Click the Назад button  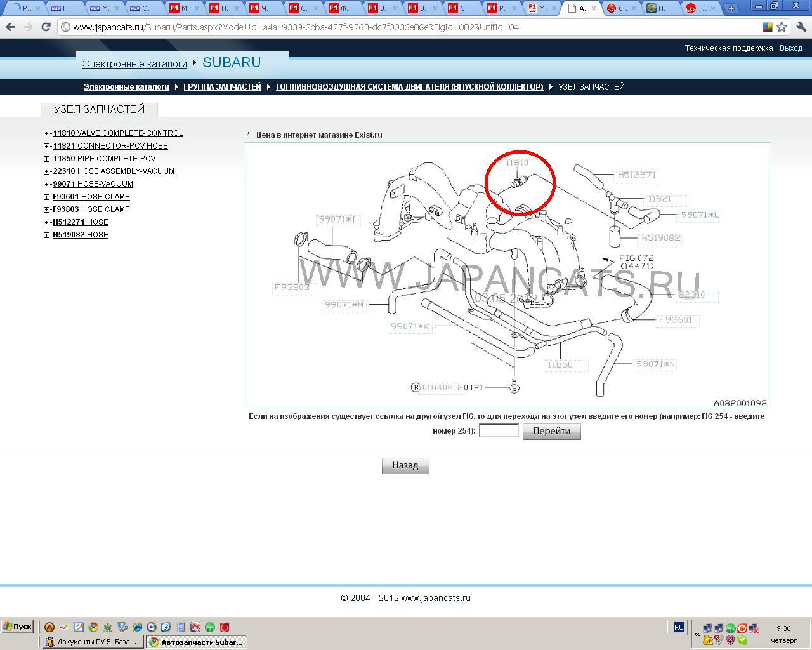tap(405, 466)
